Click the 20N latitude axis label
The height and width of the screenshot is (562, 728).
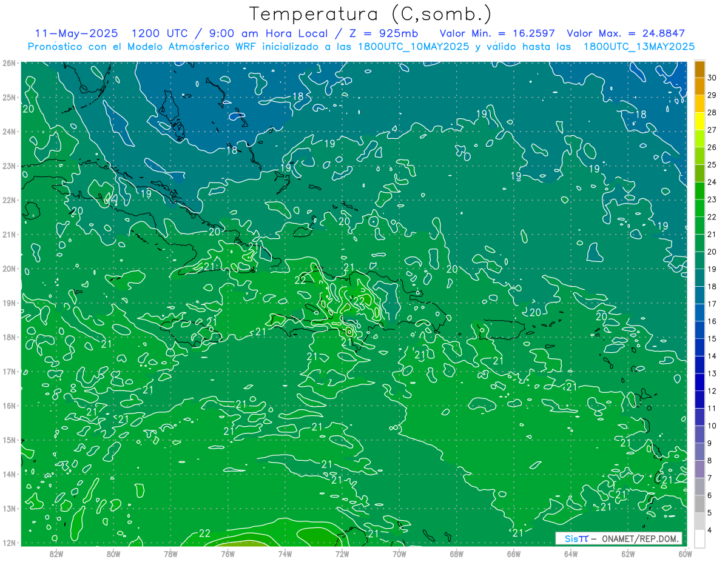click(x=8, y=269)
